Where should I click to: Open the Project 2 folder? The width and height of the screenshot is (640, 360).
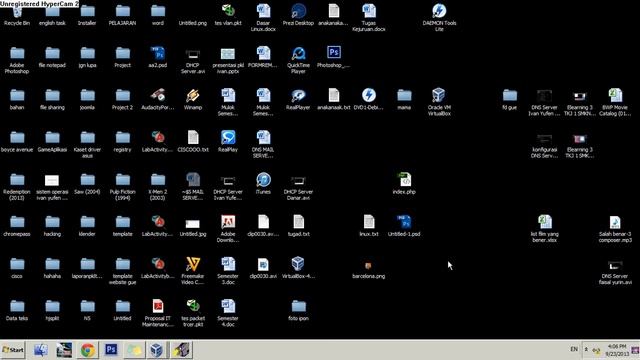point(122,100)
